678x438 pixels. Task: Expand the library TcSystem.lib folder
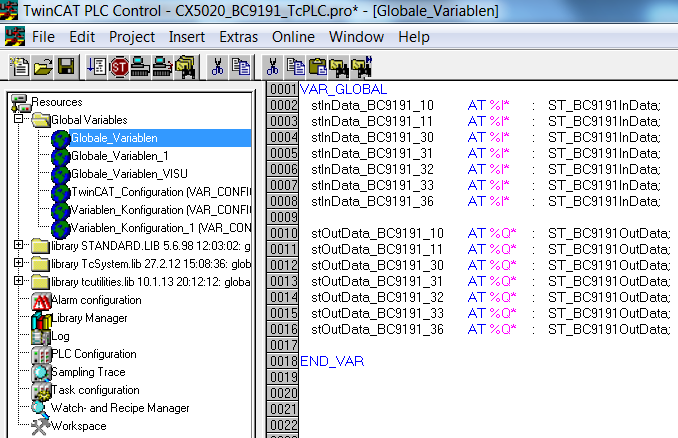pyautogui.click(x=19, y=262)
